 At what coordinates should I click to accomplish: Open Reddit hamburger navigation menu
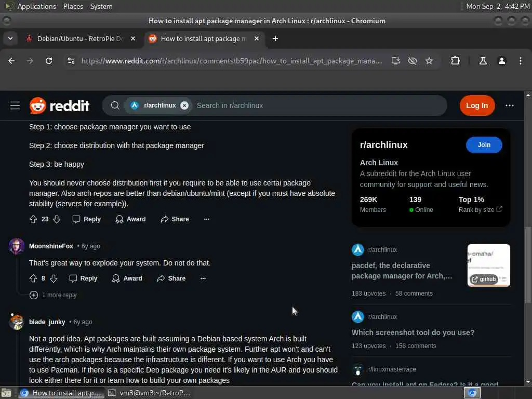coord(15,105)
